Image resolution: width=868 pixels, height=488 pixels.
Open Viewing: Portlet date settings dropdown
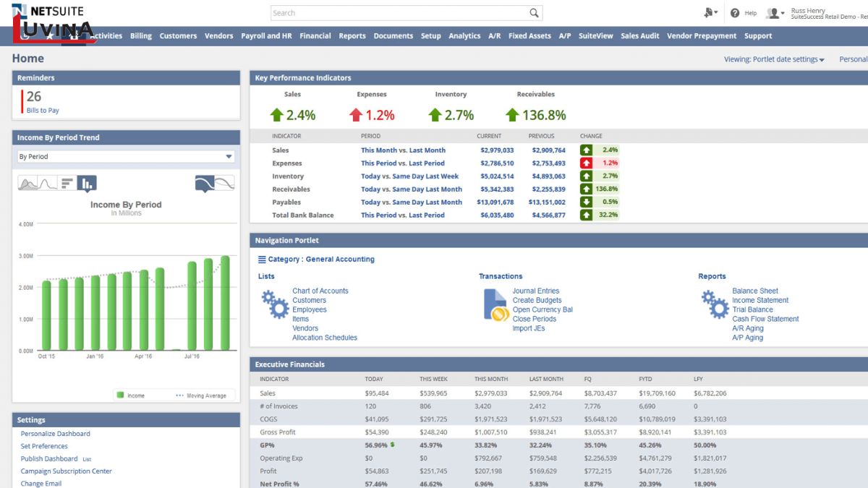774,59
